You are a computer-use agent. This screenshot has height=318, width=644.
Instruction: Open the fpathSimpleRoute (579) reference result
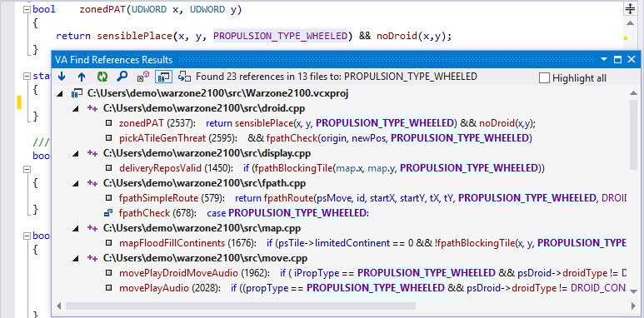373,198
